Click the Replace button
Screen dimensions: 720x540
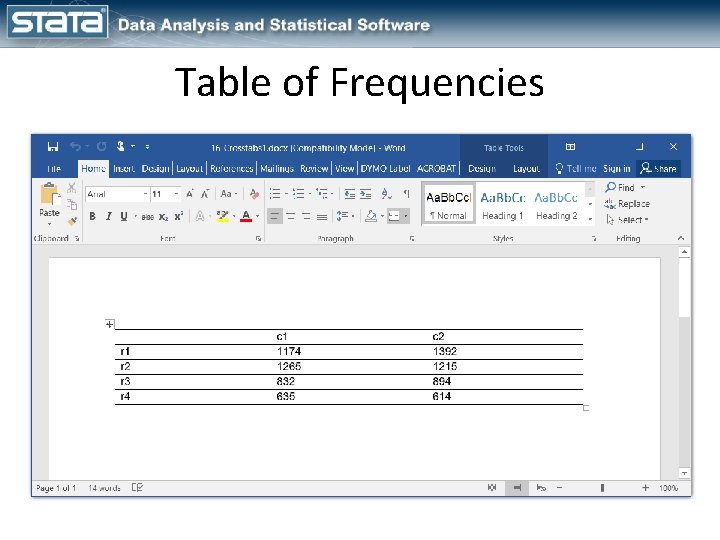point(627,203)
